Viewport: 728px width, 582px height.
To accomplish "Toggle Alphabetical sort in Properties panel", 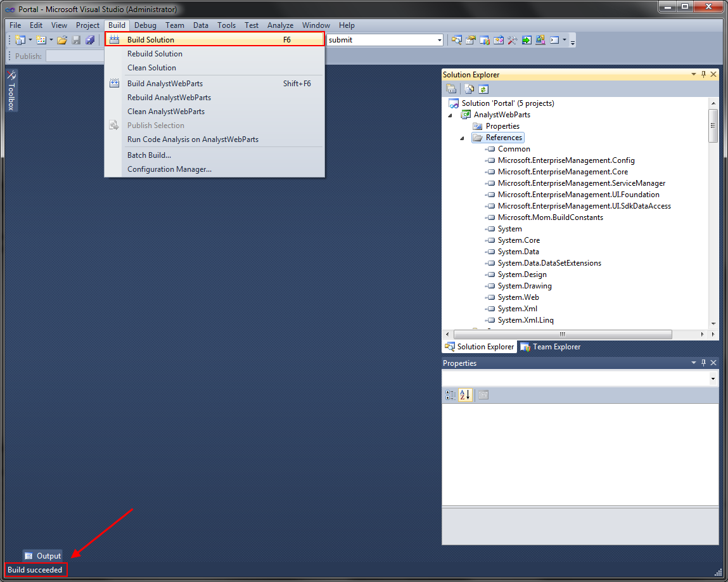I will tap(465, 395).
